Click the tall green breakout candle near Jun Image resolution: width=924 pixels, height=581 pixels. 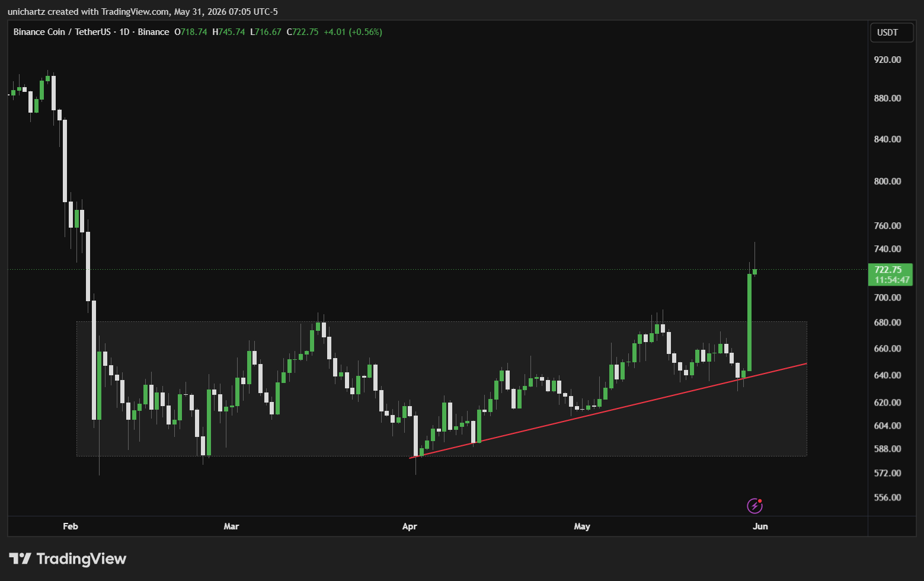750,323
